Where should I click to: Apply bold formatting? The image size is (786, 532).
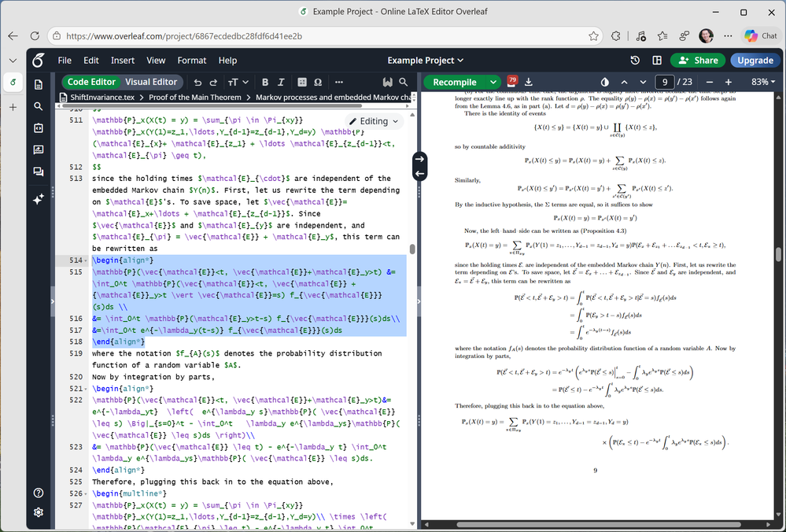265,82
